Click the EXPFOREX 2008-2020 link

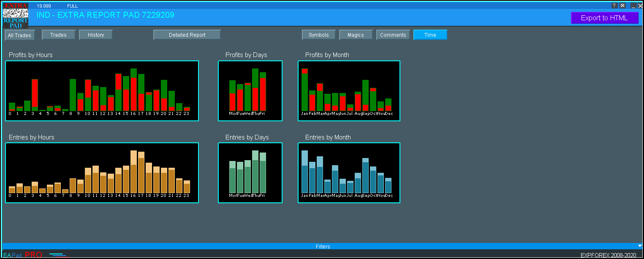[x=608, y=255]
